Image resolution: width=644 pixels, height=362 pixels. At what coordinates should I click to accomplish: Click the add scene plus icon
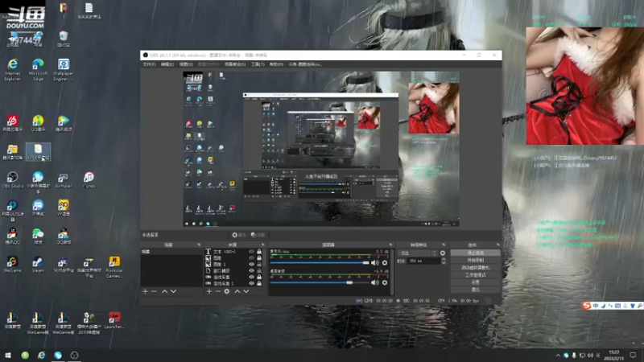(x=145, y=291)
